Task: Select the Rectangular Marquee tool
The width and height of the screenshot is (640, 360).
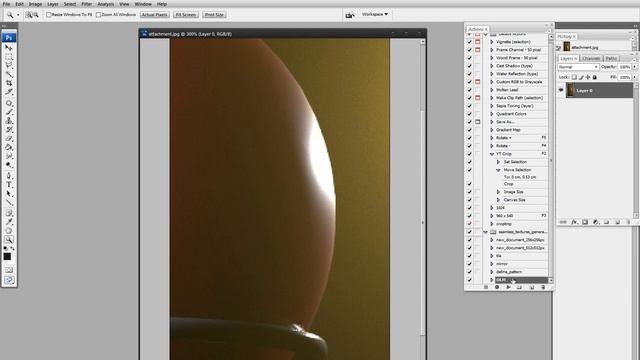Action: click(9, 56)
